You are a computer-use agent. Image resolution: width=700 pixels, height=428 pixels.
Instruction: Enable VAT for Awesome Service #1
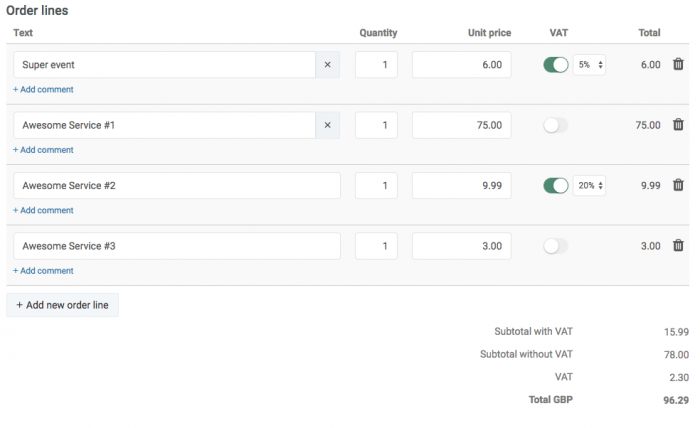tap(556, 125)
